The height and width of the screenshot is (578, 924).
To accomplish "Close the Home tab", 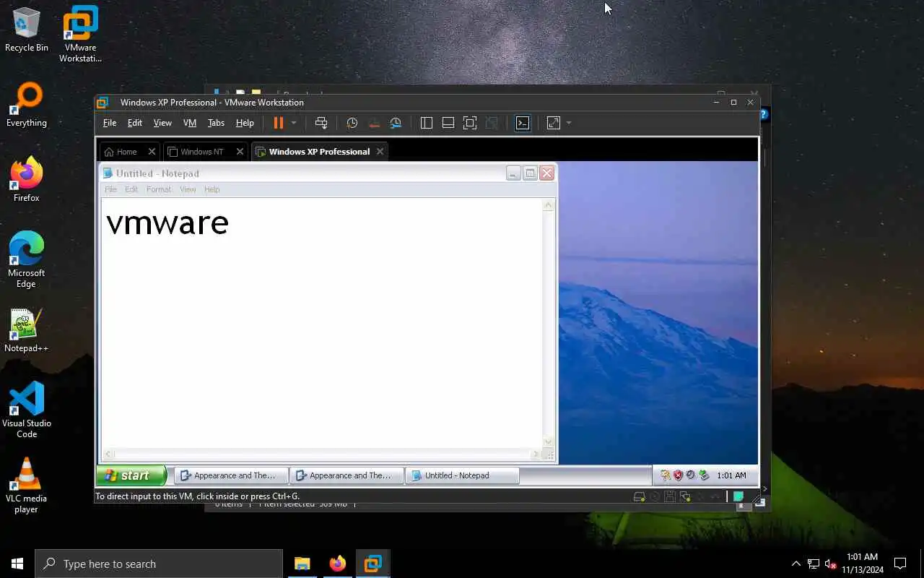I will (152, 152).
